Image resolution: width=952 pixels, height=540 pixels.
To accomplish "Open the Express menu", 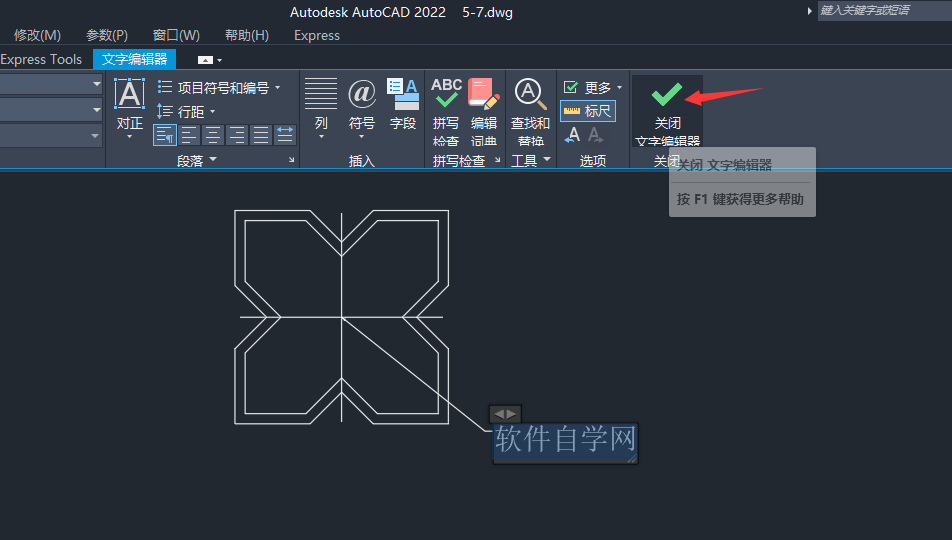I will click(317, 35).
